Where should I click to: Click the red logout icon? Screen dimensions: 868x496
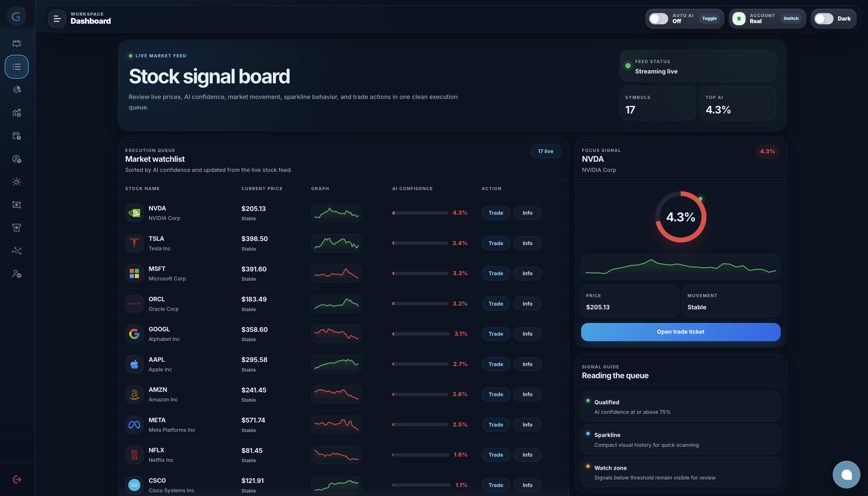click(17, 479)
